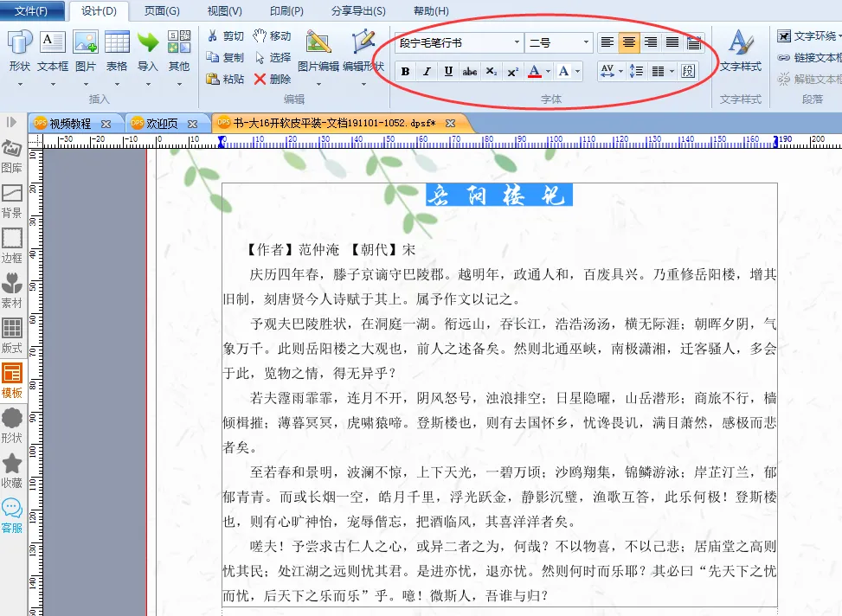The width and height of the screenshot is (842, 616).
Task: Apply text highlight color A button
Action: point(564,71)
